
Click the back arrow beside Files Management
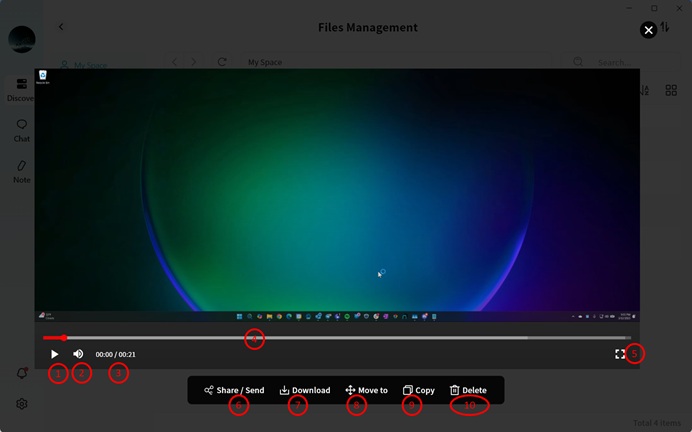tap(61, 27)
